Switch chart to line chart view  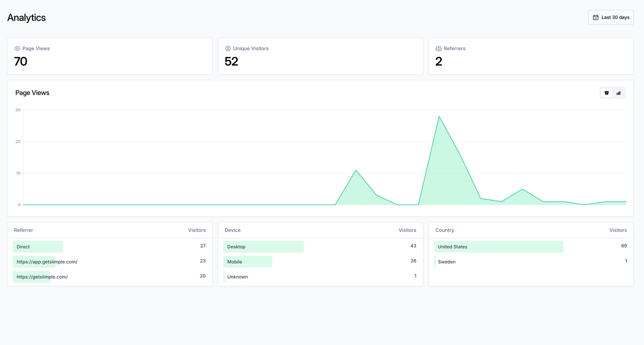point(607,93)
